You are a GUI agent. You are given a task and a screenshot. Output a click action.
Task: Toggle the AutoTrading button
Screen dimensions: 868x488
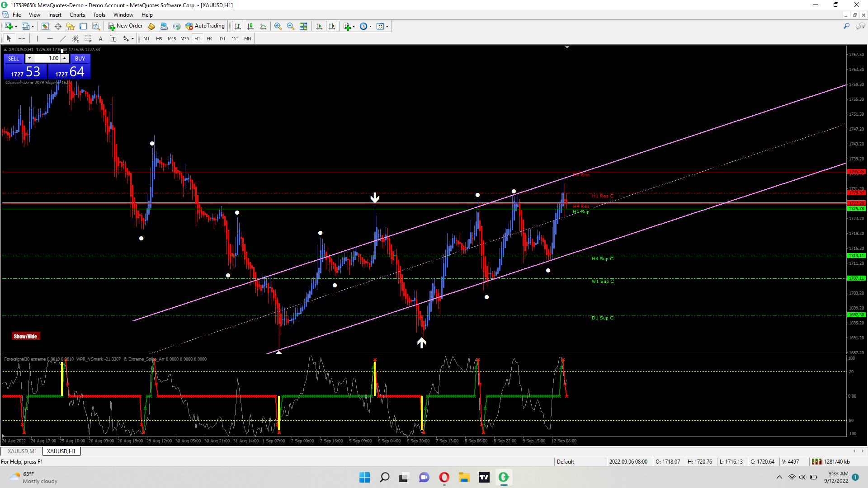tap(205, 26)
